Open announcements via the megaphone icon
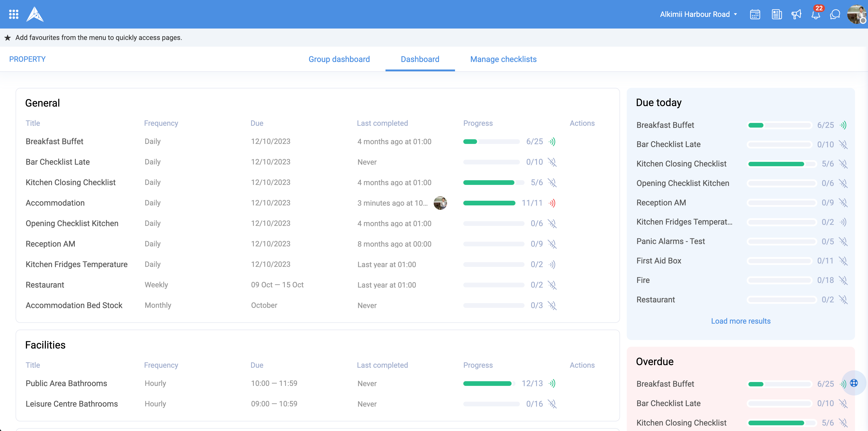868x431 pixels. (796, 14)
